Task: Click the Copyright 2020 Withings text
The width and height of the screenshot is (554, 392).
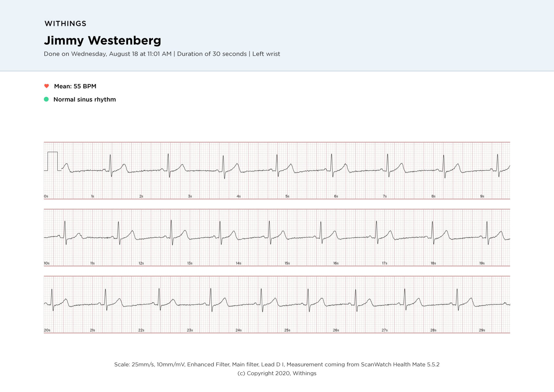Action: (x=277, y=374)
